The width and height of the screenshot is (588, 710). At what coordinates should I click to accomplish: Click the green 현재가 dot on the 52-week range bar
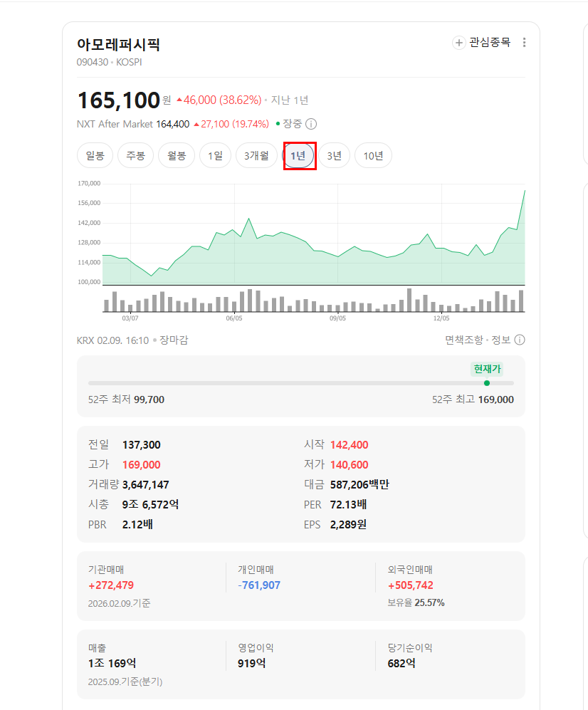coord(487,383)
